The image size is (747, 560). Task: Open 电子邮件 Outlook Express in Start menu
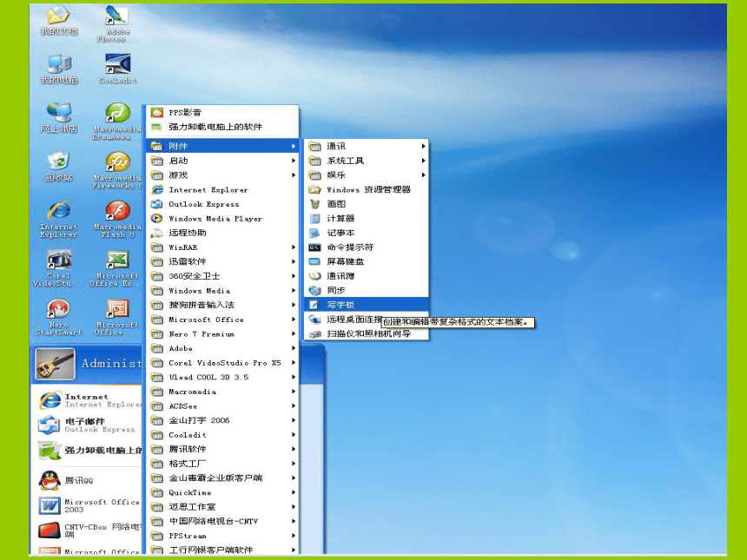point(89,425)
